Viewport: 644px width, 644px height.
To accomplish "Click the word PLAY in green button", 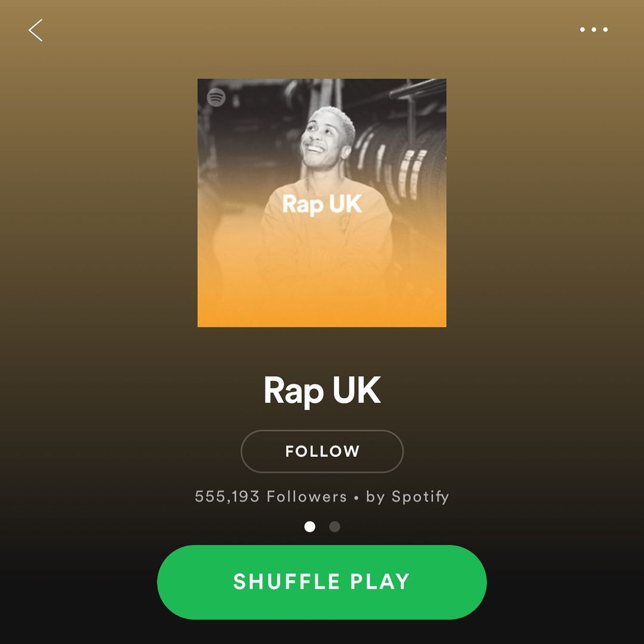I will coord(380,581).
